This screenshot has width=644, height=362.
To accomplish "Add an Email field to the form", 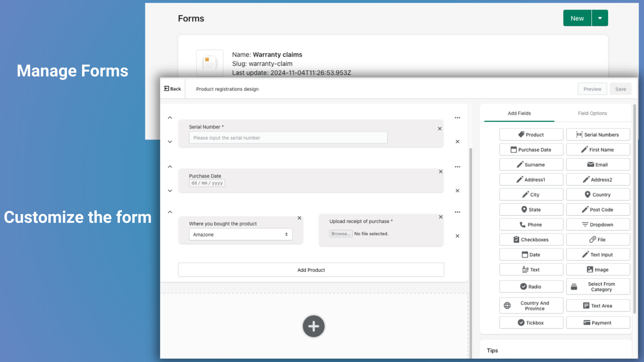I will 598,164.
